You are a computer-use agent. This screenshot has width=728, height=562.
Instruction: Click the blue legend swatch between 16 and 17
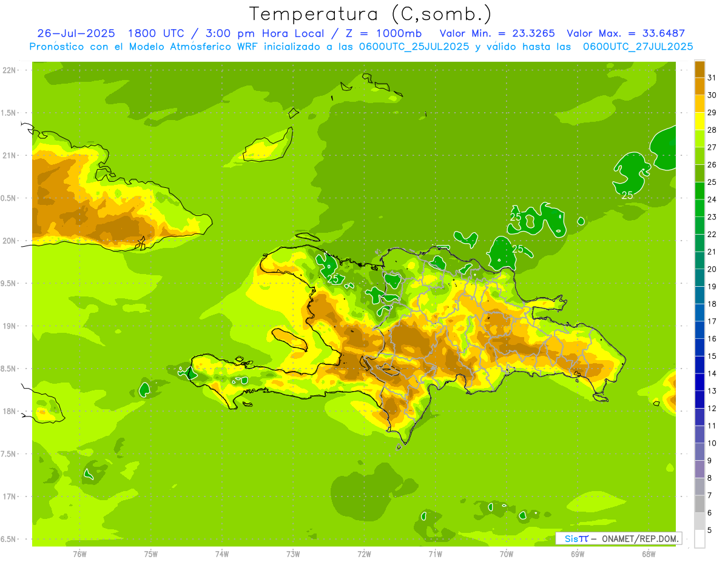[x=699, y=330]
